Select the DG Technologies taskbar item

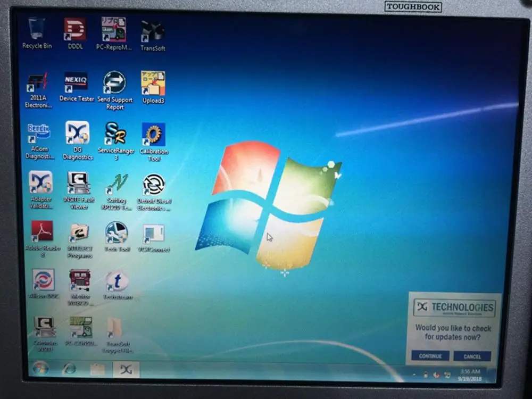(126, 370)
